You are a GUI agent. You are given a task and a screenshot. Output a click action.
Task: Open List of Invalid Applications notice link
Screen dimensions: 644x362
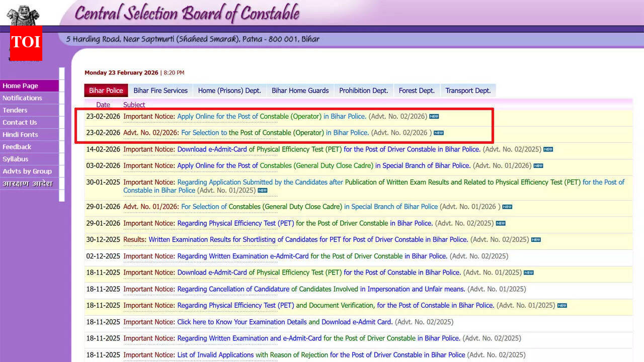pyautogui.click(x=321, y=355)
